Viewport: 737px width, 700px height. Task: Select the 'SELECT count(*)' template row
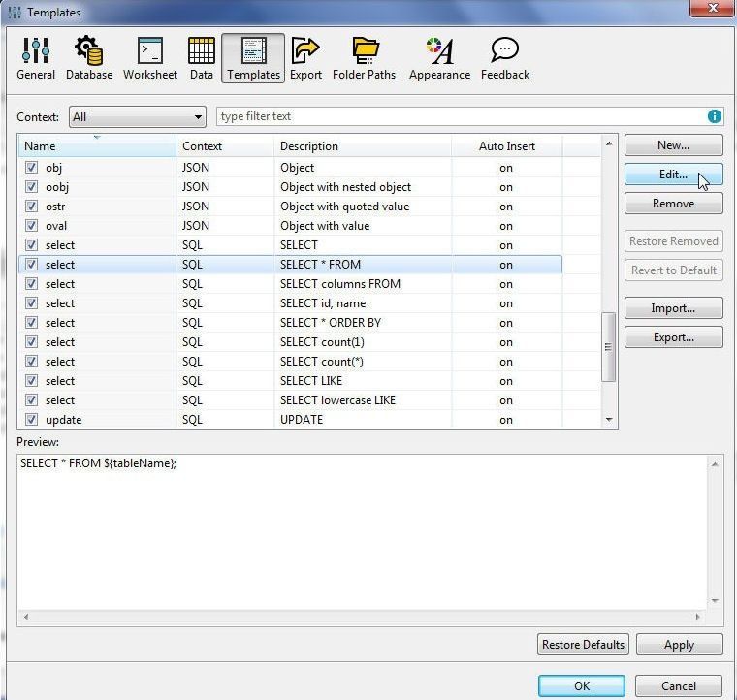[x=290, y=362]
